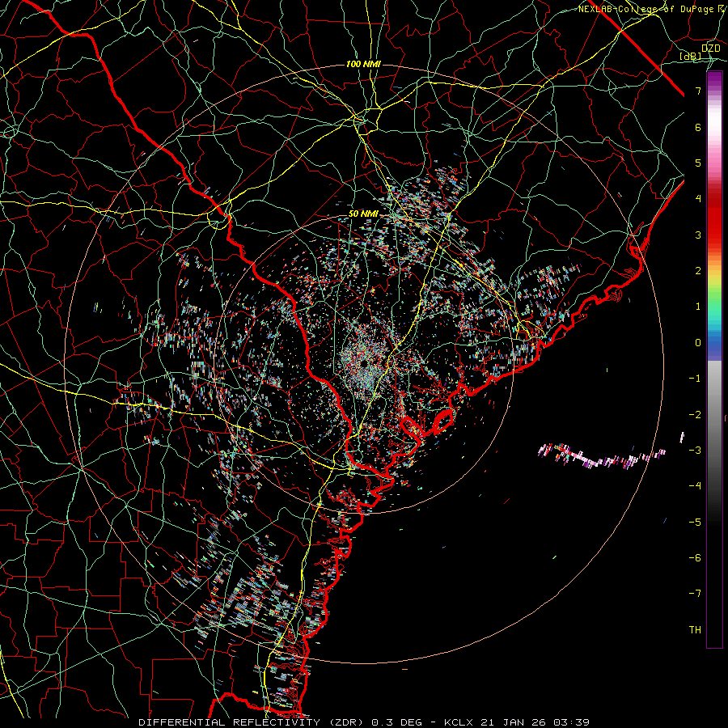
Task: Click the '03:39' timestamp
Action: click(572, 722)
